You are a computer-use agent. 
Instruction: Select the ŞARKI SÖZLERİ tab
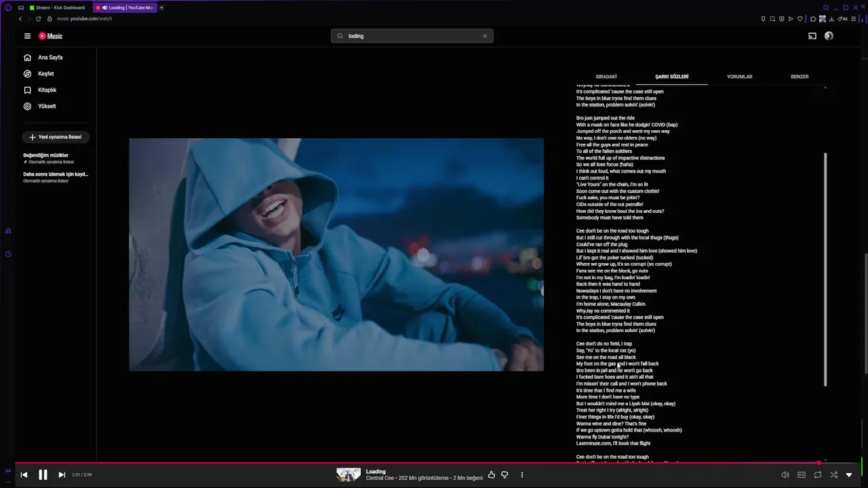[671, 77]
